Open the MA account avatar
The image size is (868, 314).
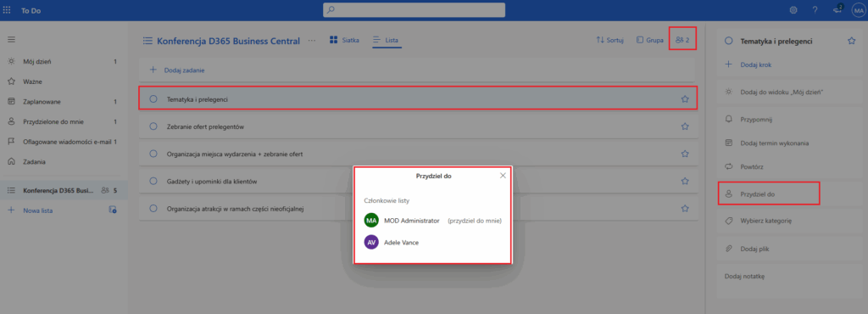click(858, 10)
